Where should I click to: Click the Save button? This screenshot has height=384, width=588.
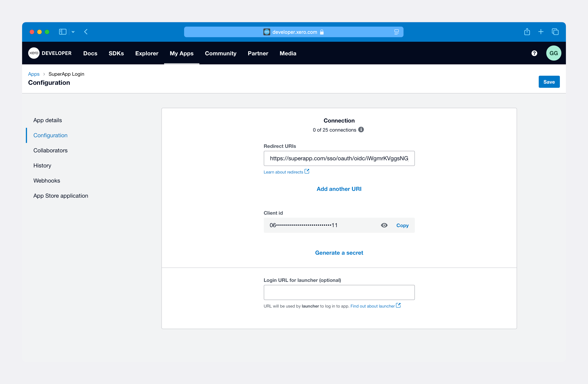tap(549, 82)
